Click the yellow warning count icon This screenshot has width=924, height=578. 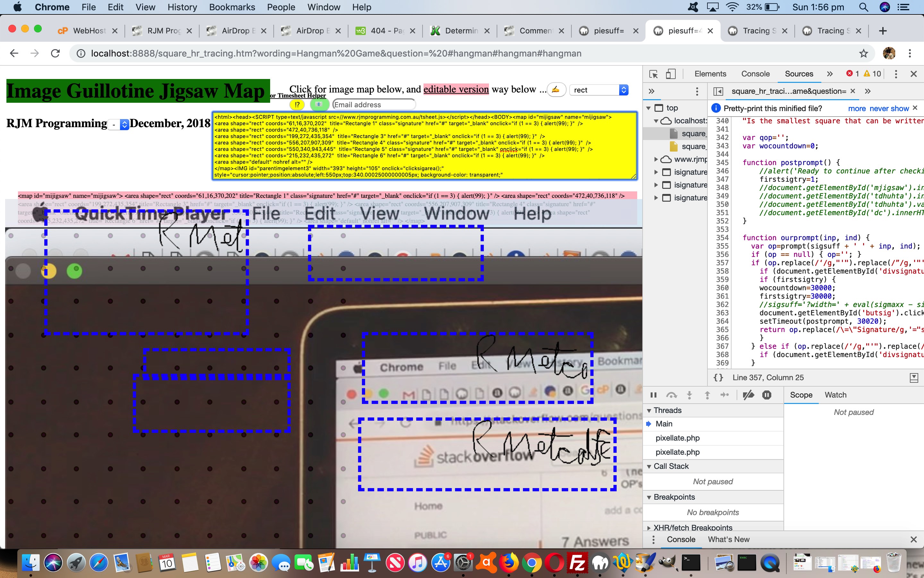pos(867,74)
